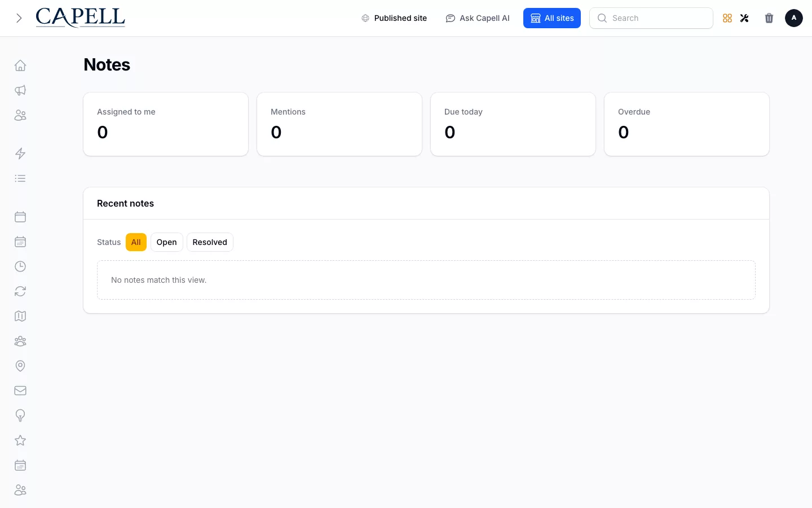Select the three-person group icon

pos(20,341)
